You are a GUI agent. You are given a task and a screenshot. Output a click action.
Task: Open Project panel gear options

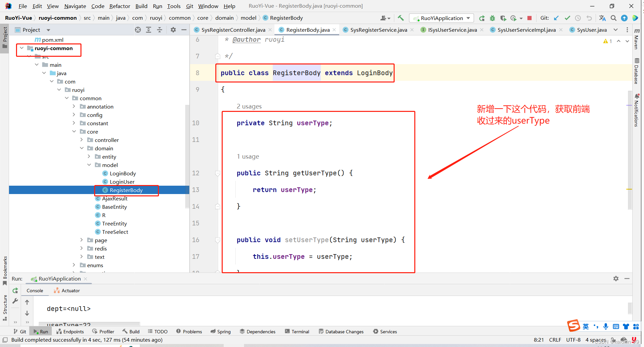tap(173, 30)
